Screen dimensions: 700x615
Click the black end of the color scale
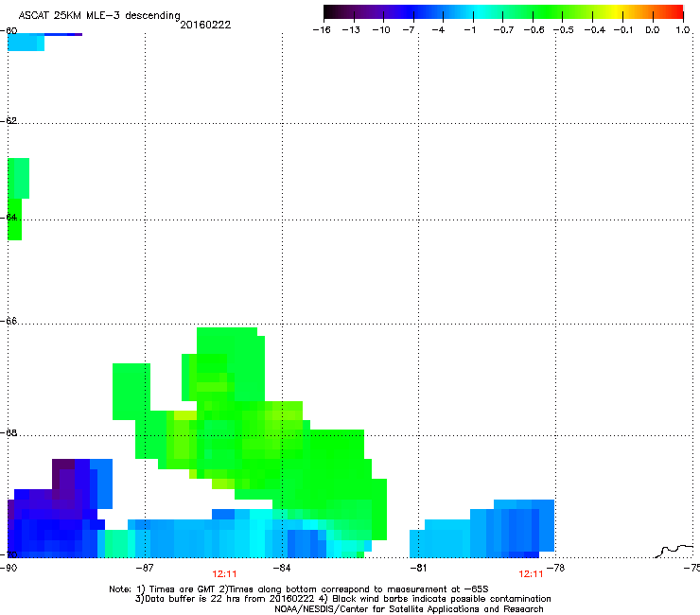(330, 12)
